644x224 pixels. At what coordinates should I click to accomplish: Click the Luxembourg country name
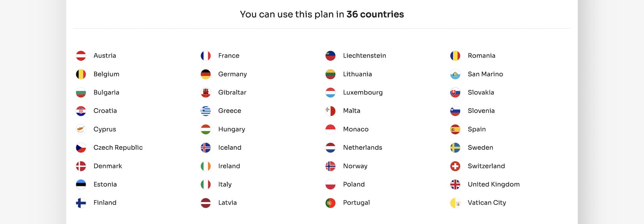[363, 92]
